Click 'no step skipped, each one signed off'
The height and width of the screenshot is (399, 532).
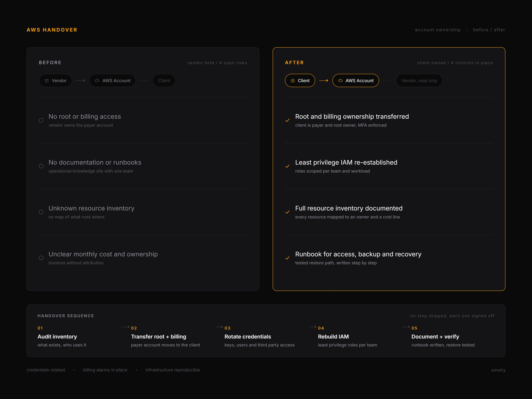[x=452, y=316]
